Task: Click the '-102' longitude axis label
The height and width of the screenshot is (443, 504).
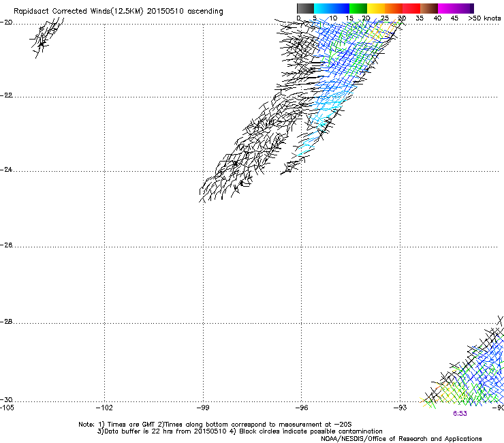Action: point(104,408)
